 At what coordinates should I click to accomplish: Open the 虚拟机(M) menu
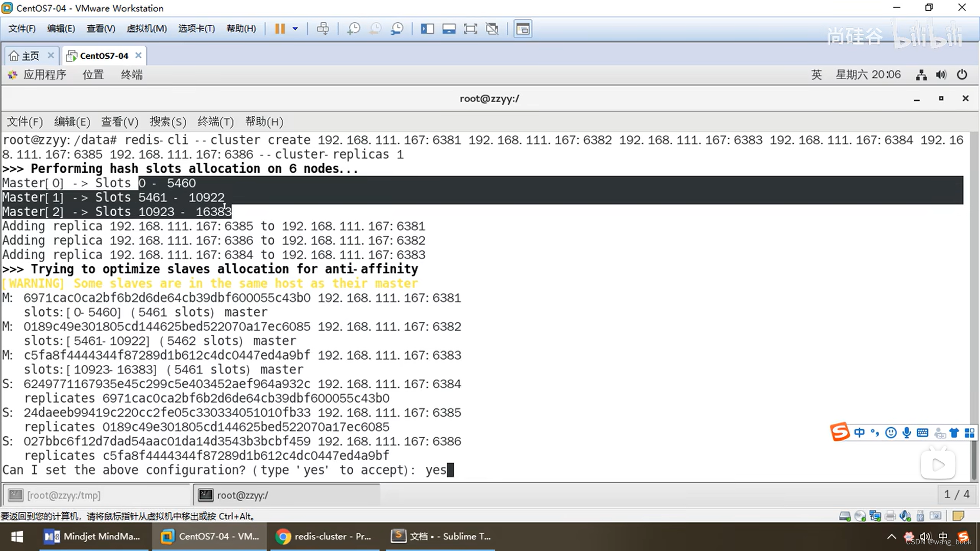click(146, 29)
